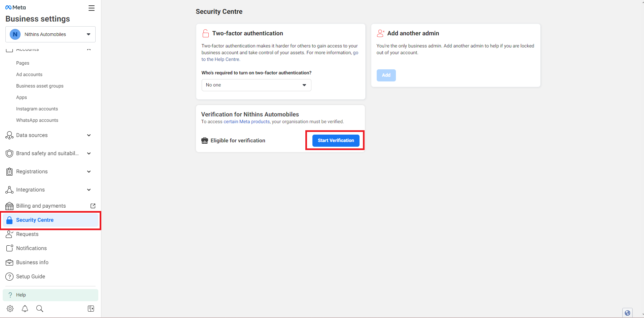Image resolution: width=644 pixels, height=318 pixels.
Task: Click the Add admin button
Action: (x=386, y=75)
